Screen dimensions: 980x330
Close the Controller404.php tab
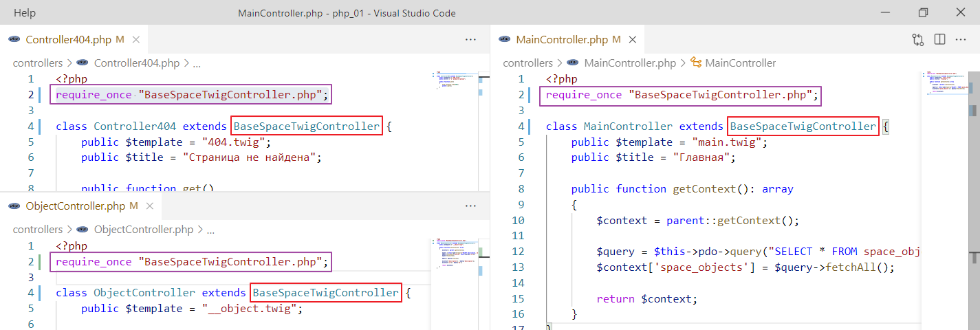135,40
